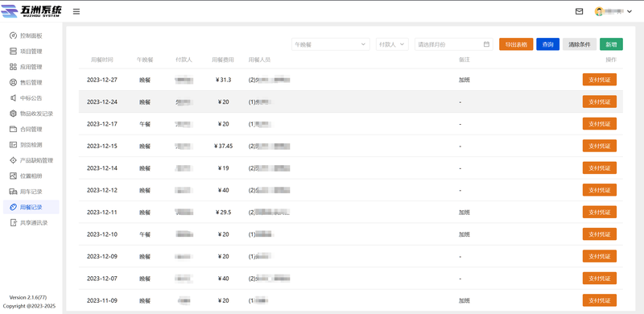Open the 付款人 dropdown filter
This screenshot has height=314, width=644.
392,44
